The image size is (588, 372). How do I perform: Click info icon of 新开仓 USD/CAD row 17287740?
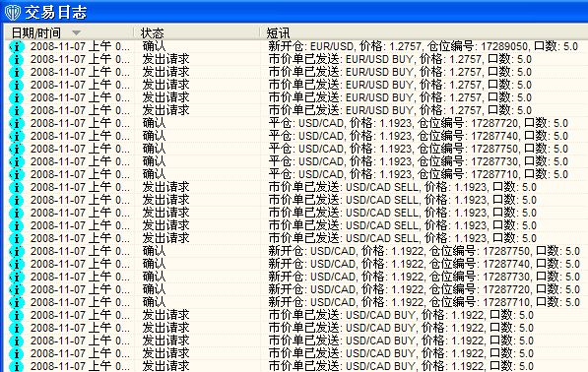[16, 264]
